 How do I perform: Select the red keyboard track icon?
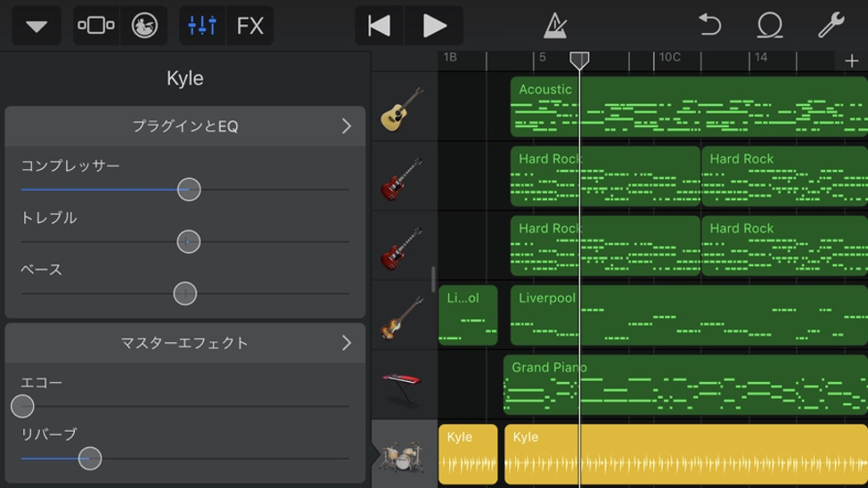pyautogui.click(x=403, y=387)
